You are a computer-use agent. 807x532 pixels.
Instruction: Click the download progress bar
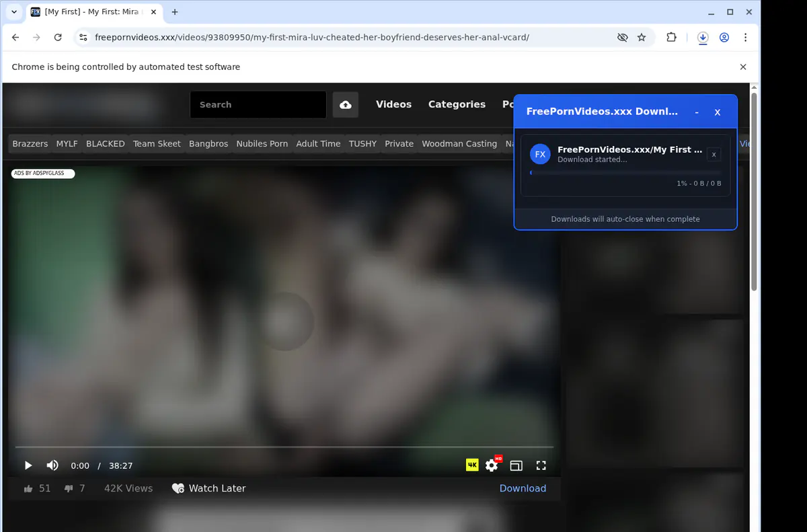[625, 173]
